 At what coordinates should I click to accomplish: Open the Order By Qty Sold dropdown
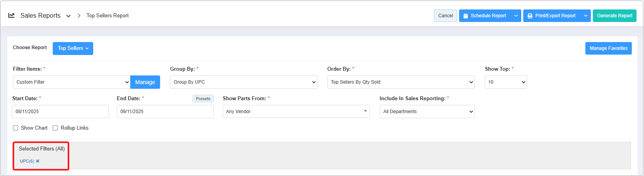(401, 82)
